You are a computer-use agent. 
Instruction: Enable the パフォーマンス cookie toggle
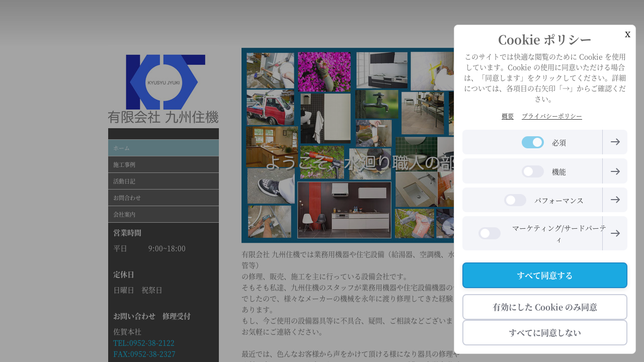(515, 200)
